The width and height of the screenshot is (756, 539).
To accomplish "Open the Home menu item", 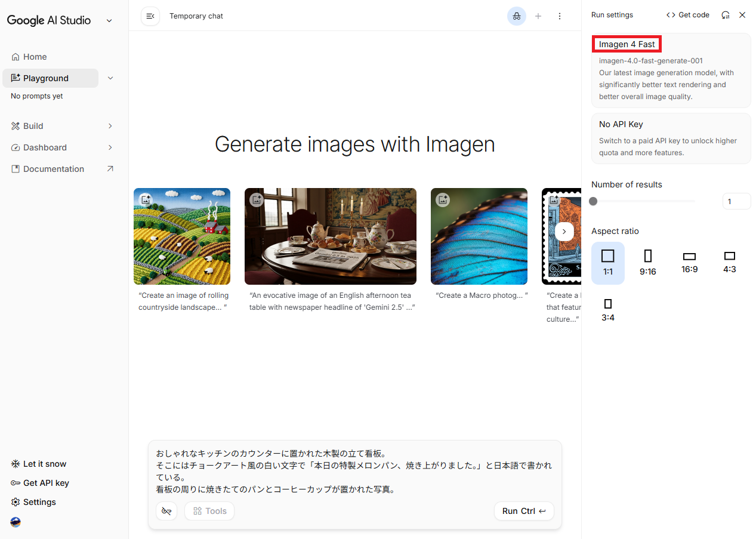I will pyautogui.click(x=35, y=57).
